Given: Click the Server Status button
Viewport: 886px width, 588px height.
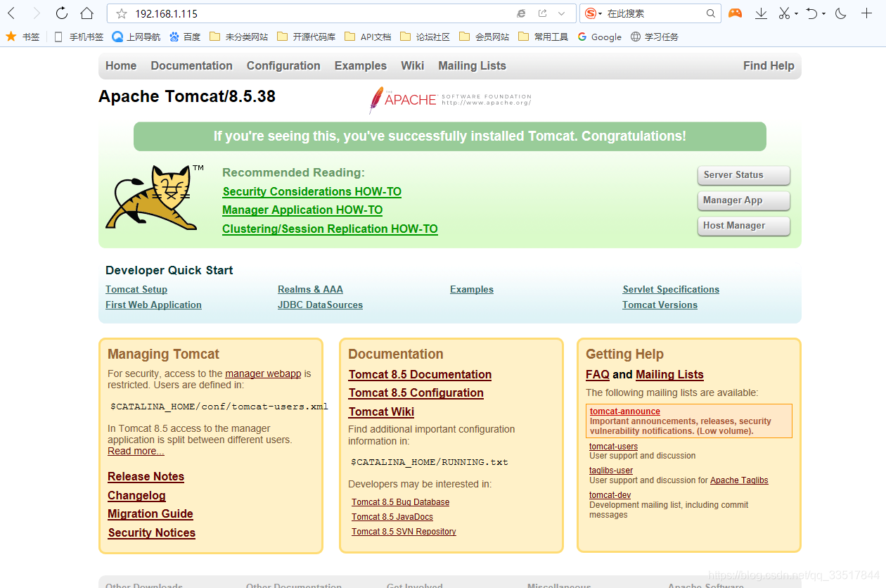Looking at the screenshot, I should [744, 175].
